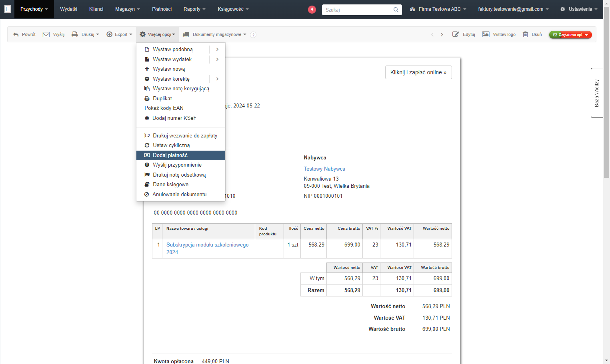Click into the Szukaj search field

(357, 10)
